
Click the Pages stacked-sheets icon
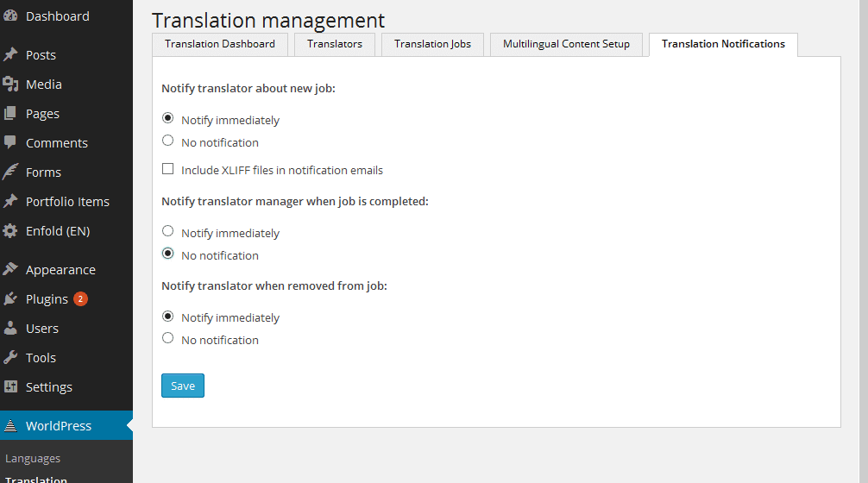(10, 114)
